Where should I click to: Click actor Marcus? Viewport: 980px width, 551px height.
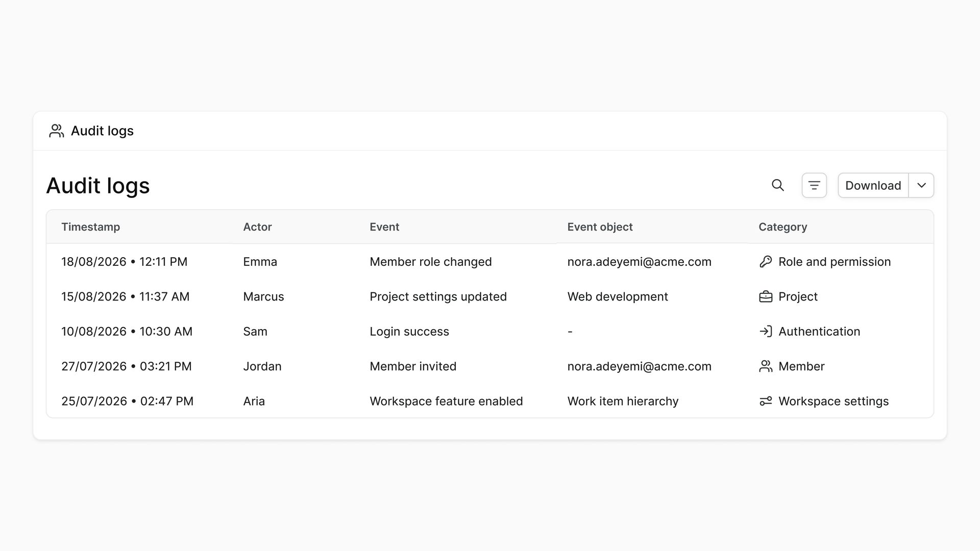point(263,296)
